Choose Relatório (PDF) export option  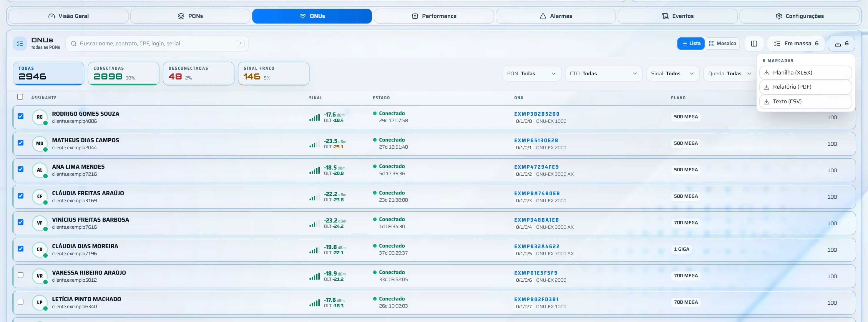(805, 87)
